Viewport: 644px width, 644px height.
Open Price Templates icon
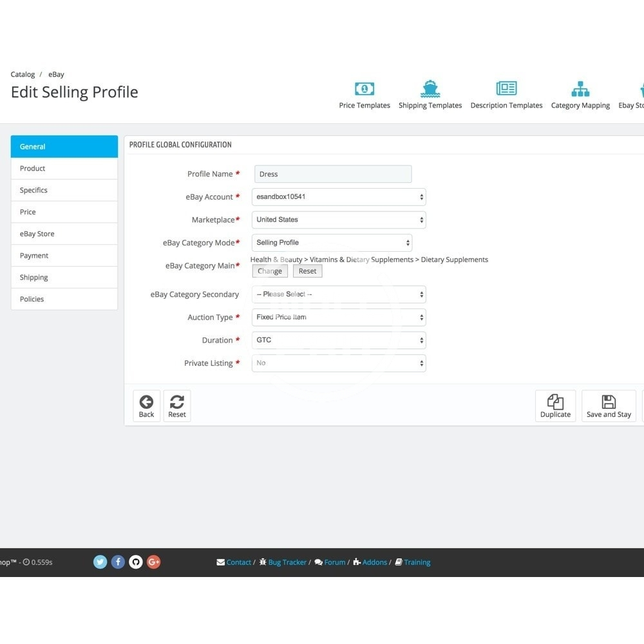coord(365,89)
